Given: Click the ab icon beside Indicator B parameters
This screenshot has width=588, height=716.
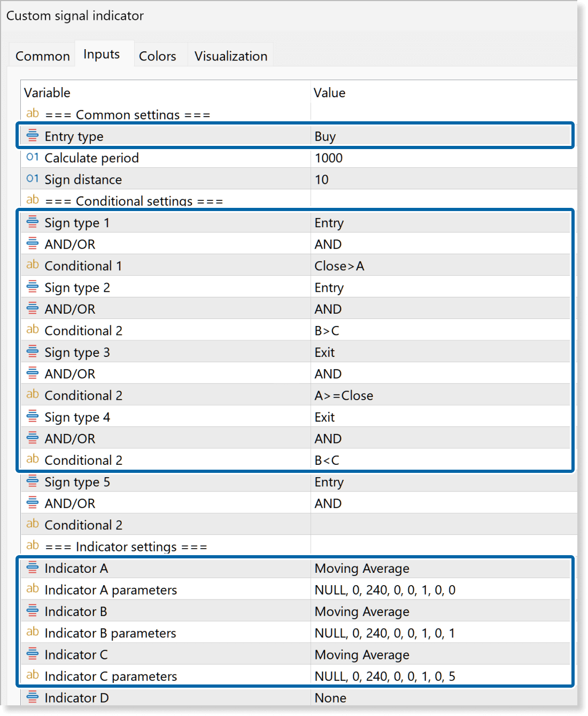Looking at the screenshot, I should [x=33, y=632].
